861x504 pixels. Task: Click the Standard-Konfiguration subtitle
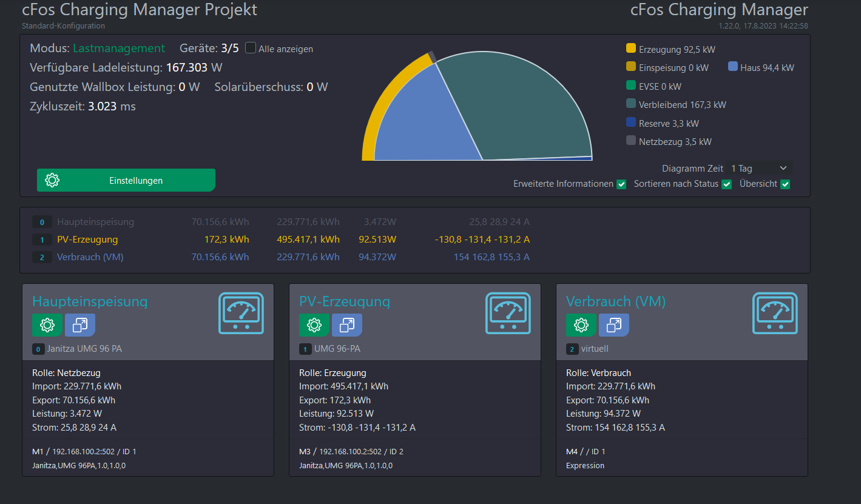(x=63, y=26)
